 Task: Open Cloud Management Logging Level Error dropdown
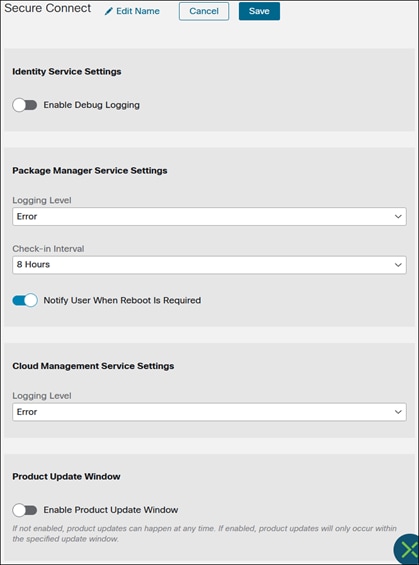[209, 412]
